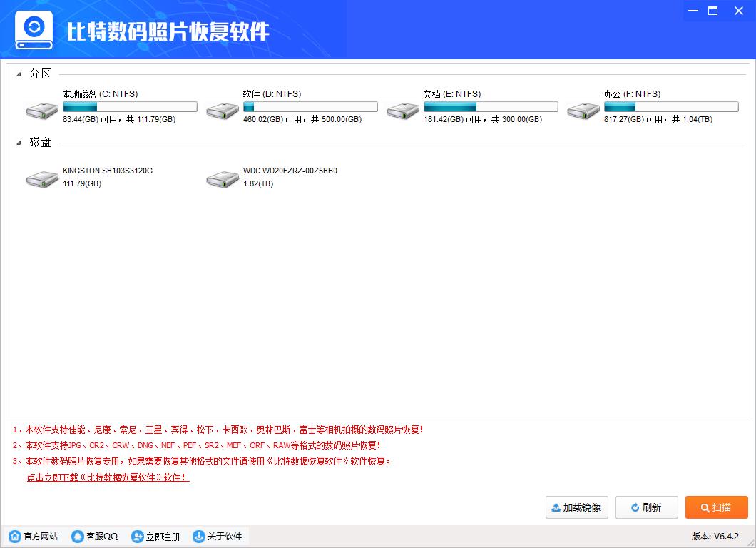Click the 扫描 scan button
Screen dimensions: 756x548
pos(716,507)
